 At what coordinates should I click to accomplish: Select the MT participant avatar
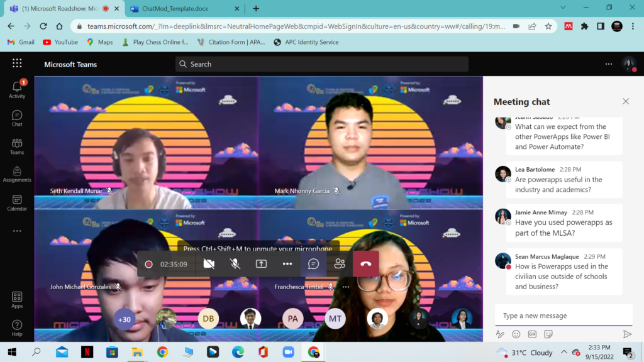tap(335, 319)
